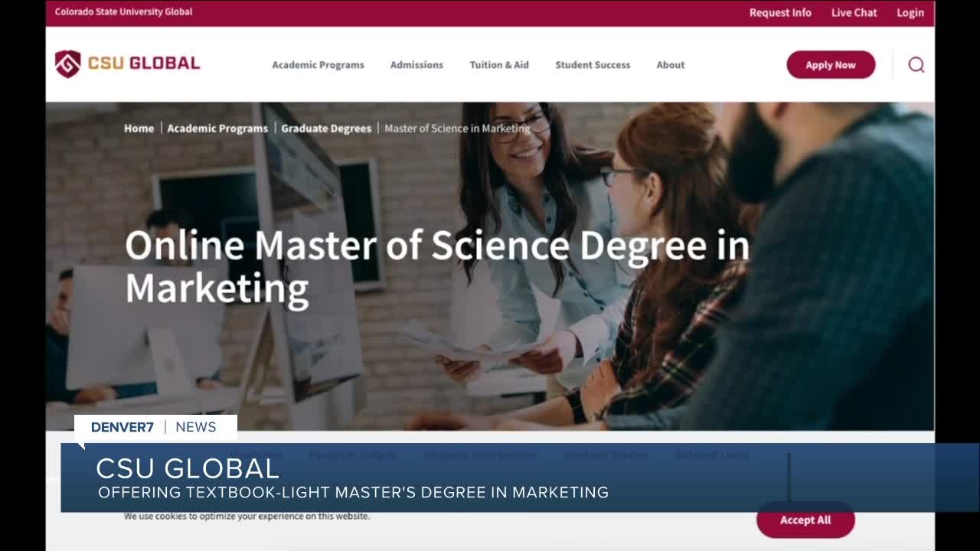The image size is (980, 551).
Task: Open the search magnifier icon
Action: tap(916, 65)
